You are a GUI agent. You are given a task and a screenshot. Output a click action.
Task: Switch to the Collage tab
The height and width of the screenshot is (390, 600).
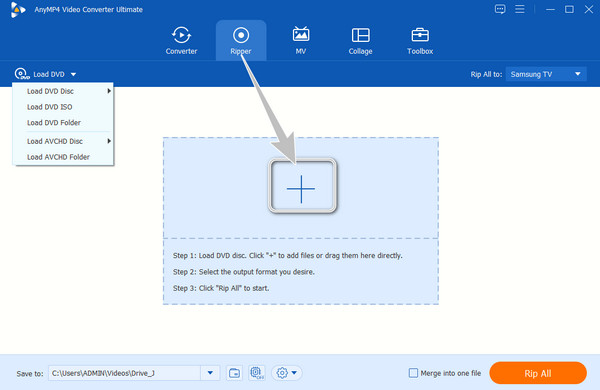click(x=360, y=41)
